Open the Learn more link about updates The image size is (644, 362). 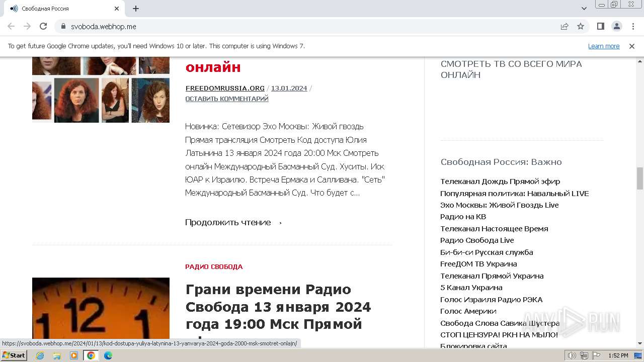pyautogui.click(x=604, y=46)
